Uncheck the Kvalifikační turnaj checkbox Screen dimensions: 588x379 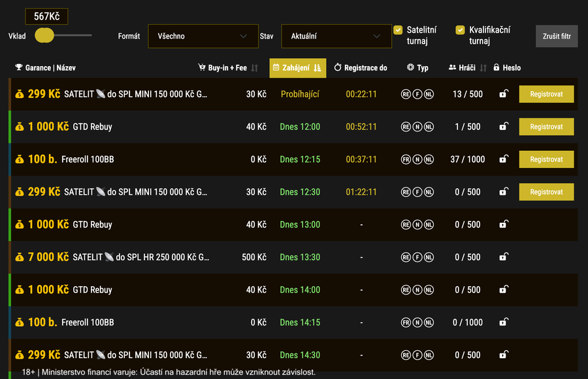click(x=460, y=30)
